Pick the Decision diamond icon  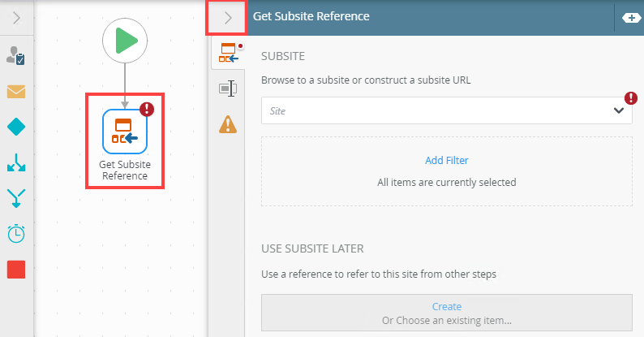point(16,127)
